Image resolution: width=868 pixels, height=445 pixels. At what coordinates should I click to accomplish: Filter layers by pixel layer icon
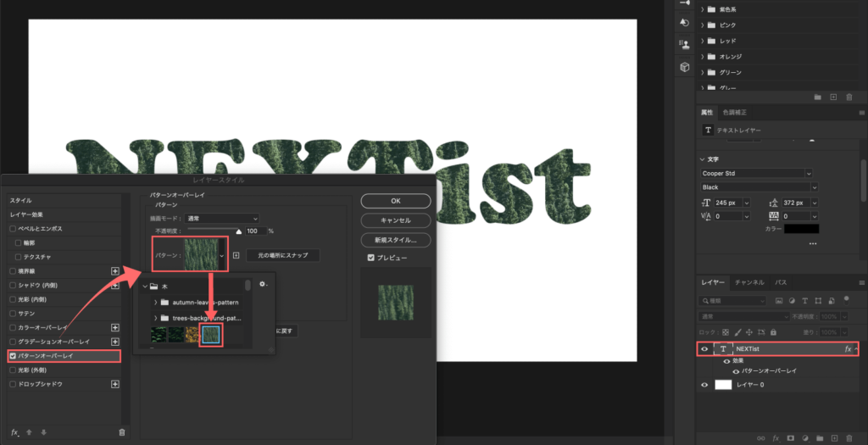tap(779, 301)
